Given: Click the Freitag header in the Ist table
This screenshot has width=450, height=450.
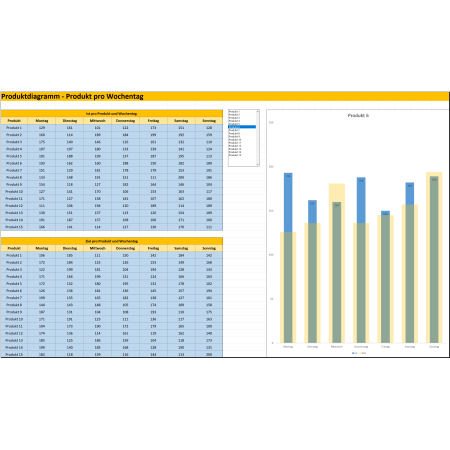Looking at the screenshot, I should (x=153, y=121).
